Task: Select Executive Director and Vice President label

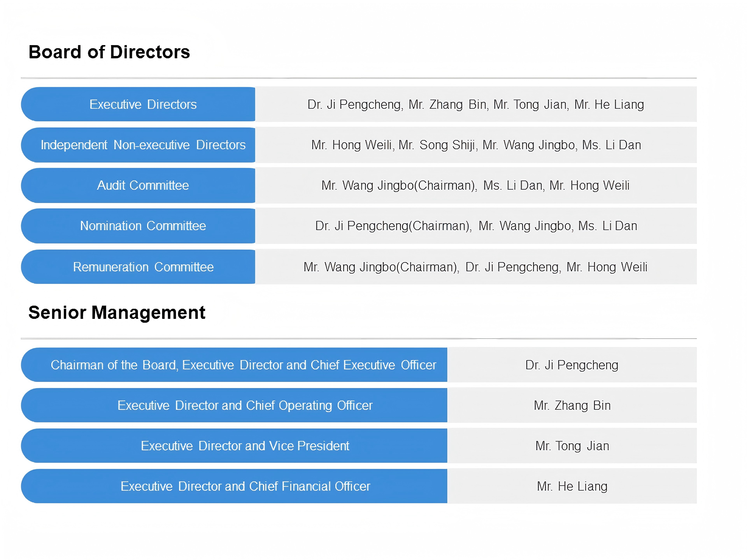Action: (x=245, y=446)
